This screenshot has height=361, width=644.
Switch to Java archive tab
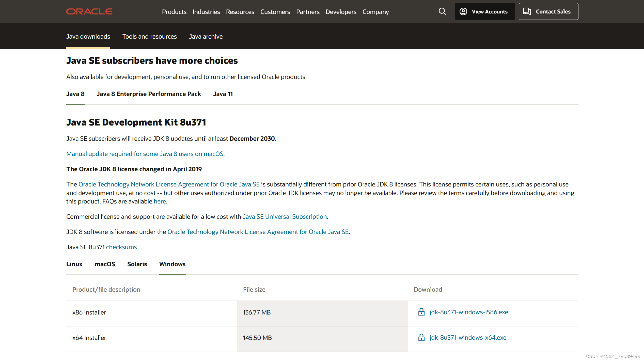click(x=206, y=36)
